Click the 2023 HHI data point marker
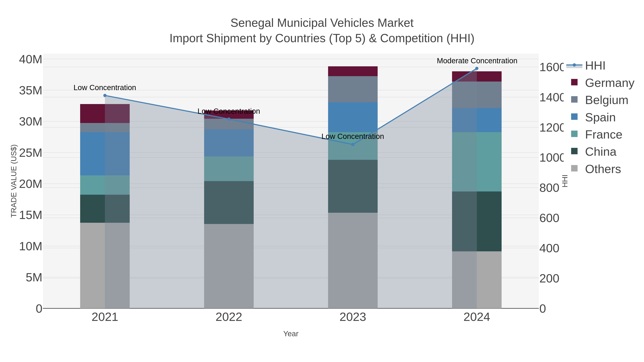The image size is (644, 362). click(353, 144)
